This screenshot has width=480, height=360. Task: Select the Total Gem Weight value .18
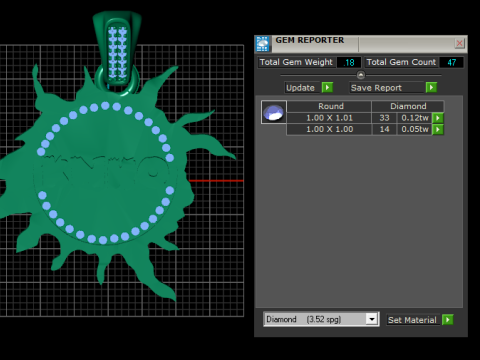click(349, 62)
